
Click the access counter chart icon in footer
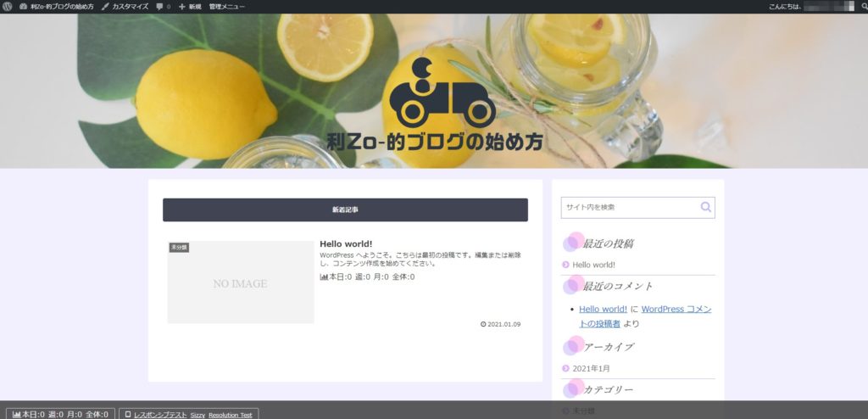coord(16,414)
